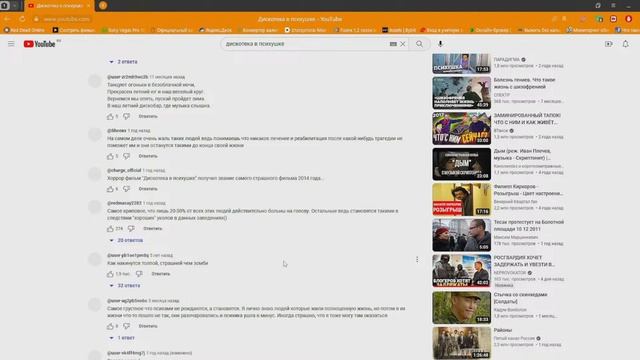Open the @charge_official channel link

(x=124, y=170)
